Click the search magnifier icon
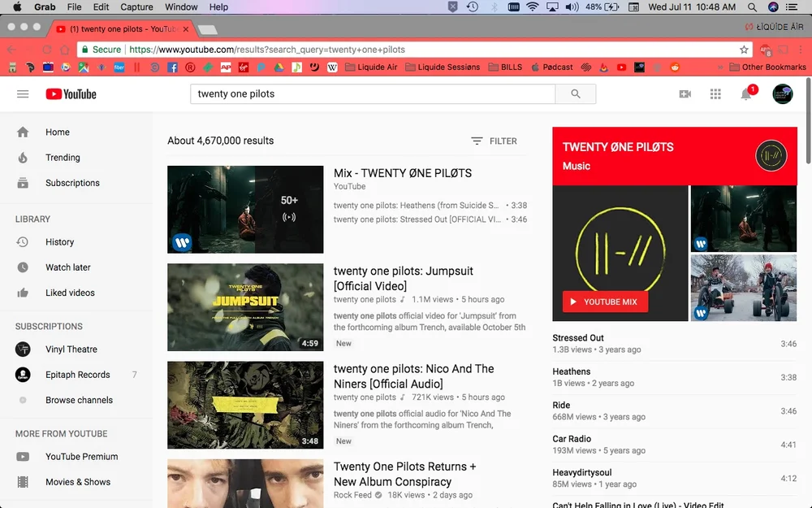 576,93
